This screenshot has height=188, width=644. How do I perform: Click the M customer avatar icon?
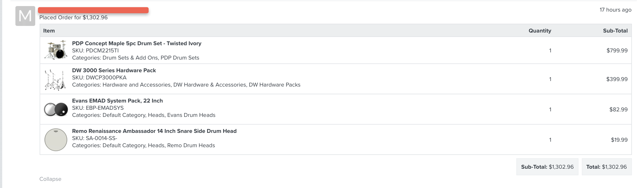(25, 16)
